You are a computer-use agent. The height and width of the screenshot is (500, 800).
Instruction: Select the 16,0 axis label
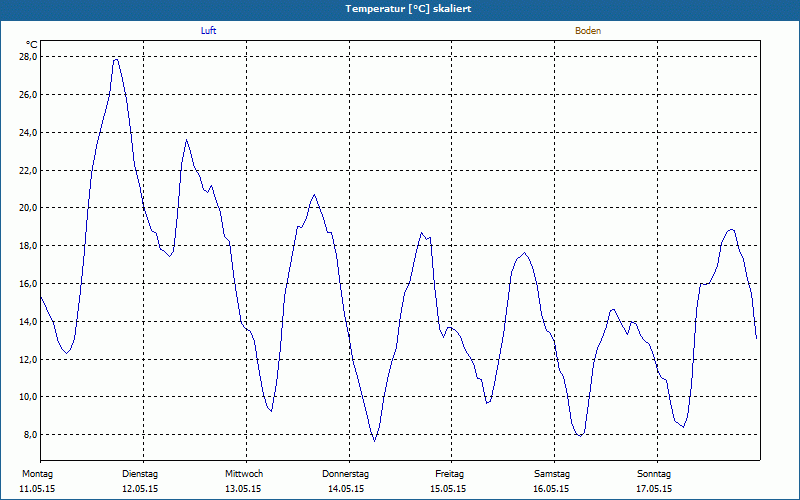click(29, 283)
